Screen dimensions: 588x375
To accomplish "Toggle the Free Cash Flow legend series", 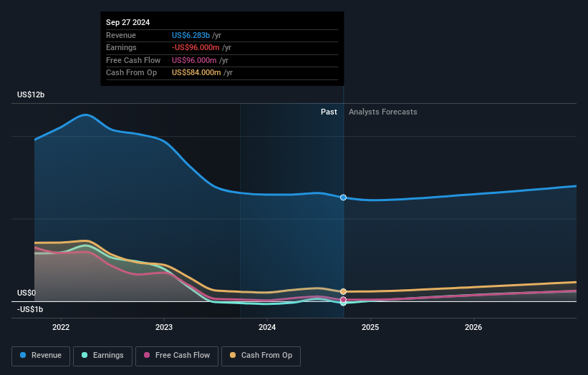I will click(177, 356).
